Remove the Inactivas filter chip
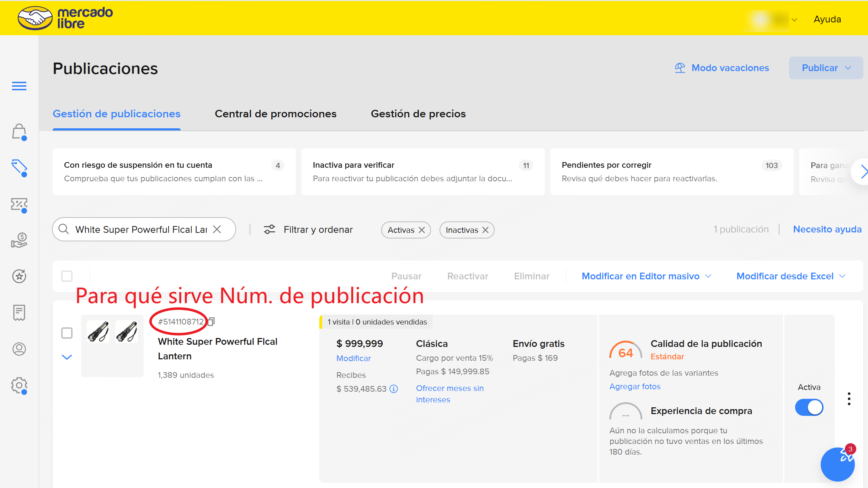Image resolution: width=868 pixels, height=488 pixels. click(x=485, y=230)
